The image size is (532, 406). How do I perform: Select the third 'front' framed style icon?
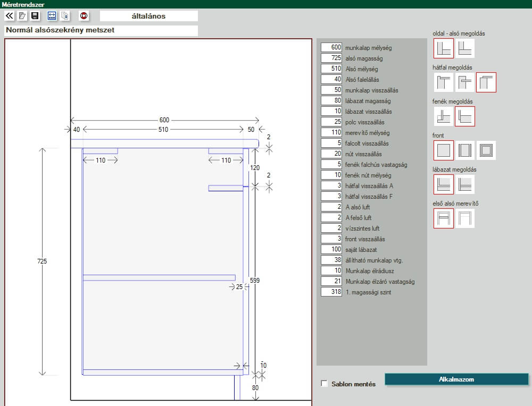(486, 150)
